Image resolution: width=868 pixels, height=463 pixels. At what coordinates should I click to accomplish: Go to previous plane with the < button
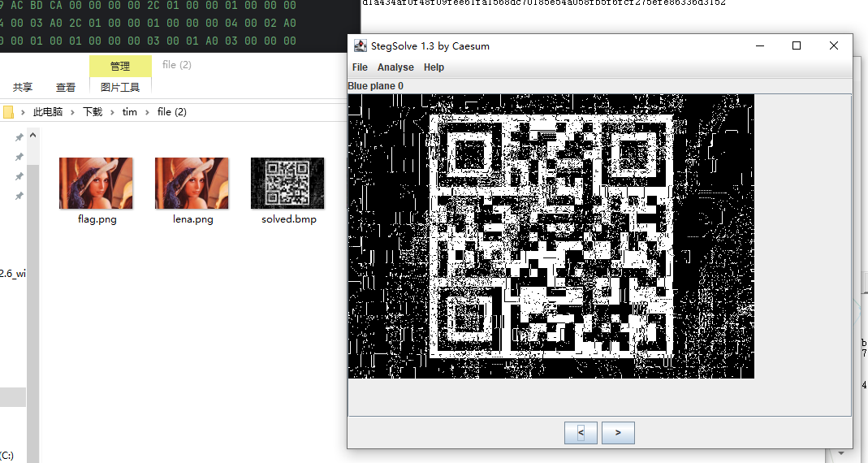(x=581, y=432)
